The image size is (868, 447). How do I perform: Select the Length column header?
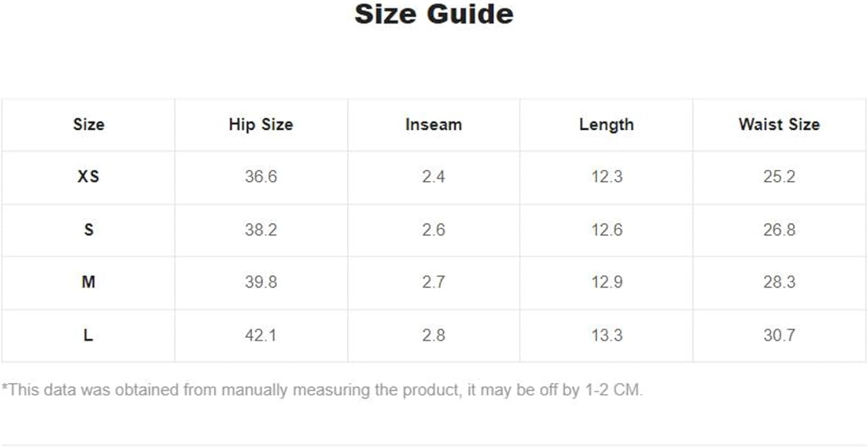(606, 124)
